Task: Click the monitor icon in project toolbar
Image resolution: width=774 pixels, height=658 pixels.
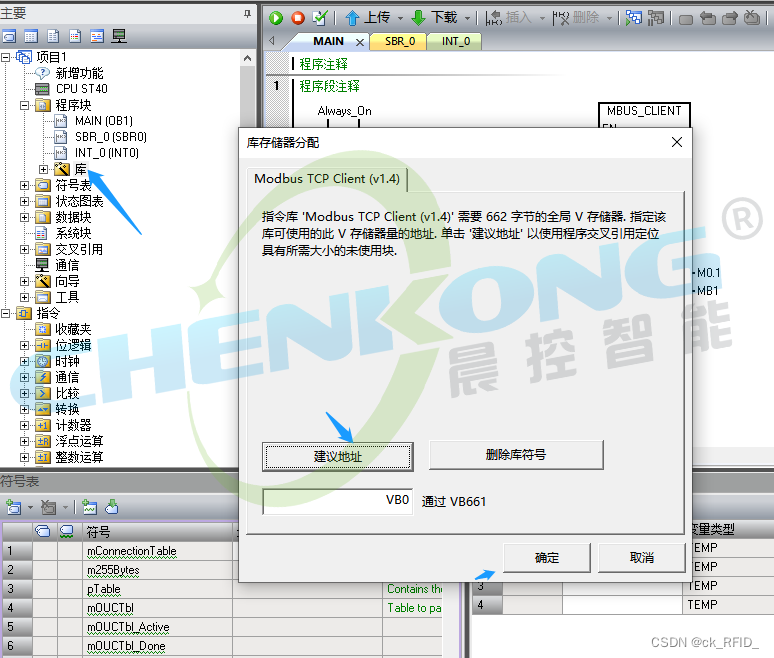Action: click(119, 36)
